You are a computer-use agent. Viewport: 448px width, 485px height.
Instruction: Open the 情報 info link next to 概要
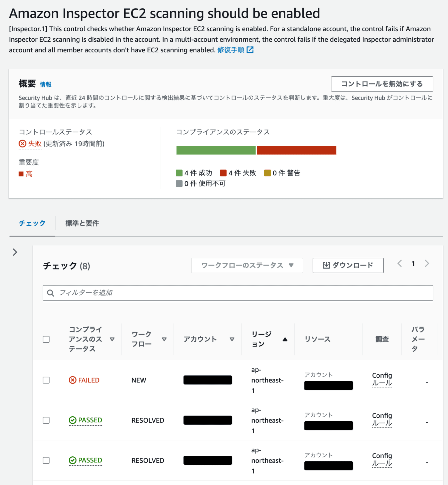pos(46,84)
